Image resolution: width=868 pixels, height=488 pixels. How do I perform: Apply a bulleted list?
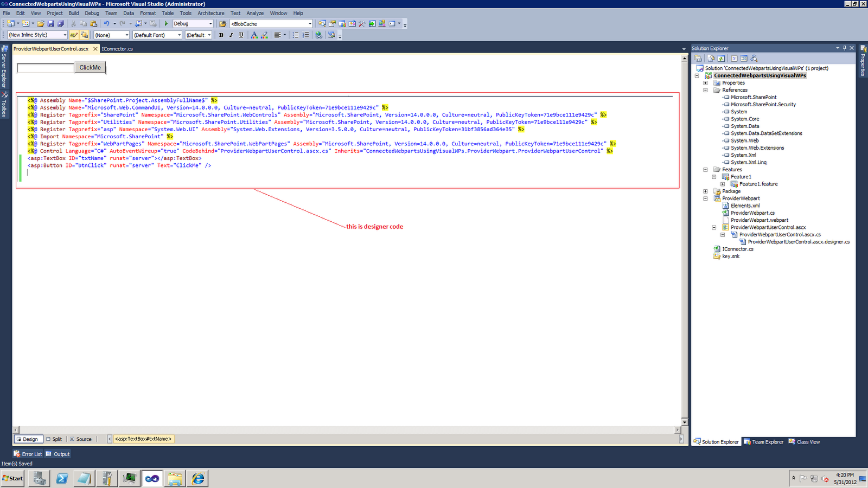tap(296, 35)
